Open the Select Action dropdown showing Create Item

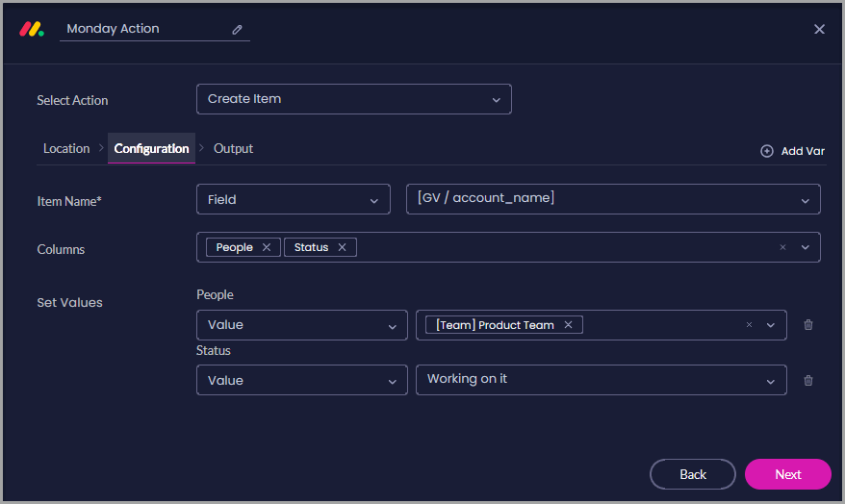(x=353, y=99)
